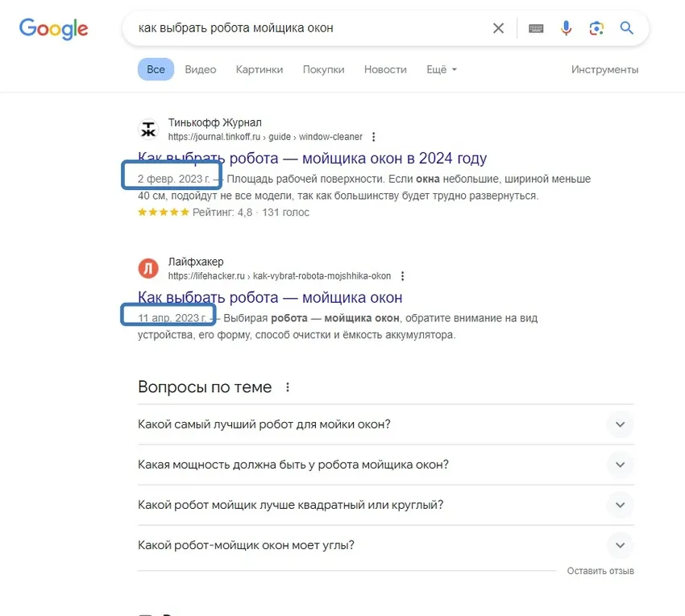
Task: Expand question about square versus round robots
Action: pyautogui.click(x=620, y=505)
